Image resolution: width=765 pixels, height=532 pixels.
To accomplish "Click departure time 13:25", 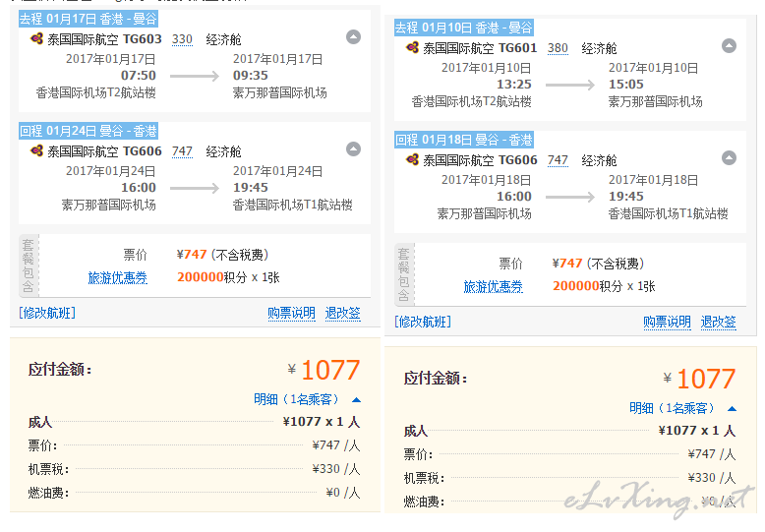I will (514, 85).
